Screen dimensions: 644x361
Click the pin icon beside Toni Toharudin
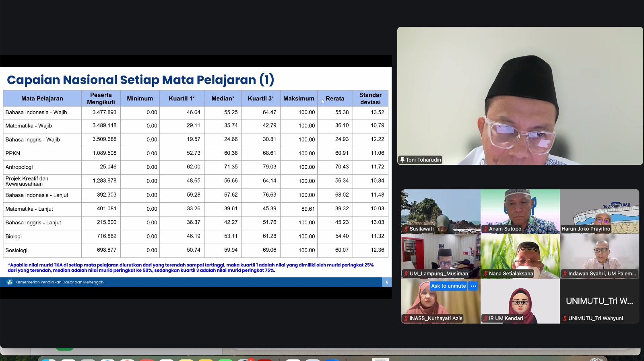[x=402, y=160]
